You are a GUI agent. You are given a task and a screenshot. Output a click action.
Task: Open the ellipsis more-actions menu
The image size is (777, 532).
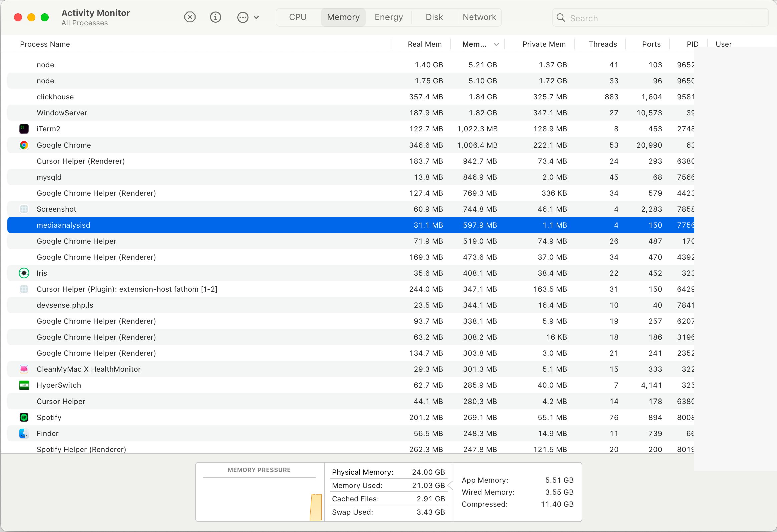248,17
